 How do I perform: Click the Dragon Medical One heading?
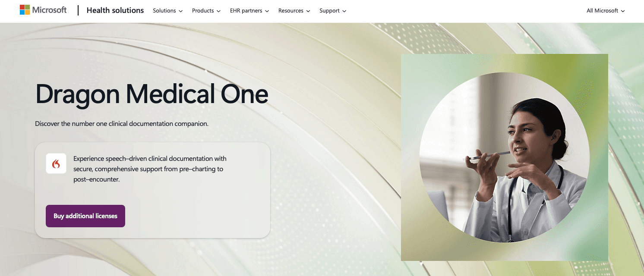click(x=152, y=94)
